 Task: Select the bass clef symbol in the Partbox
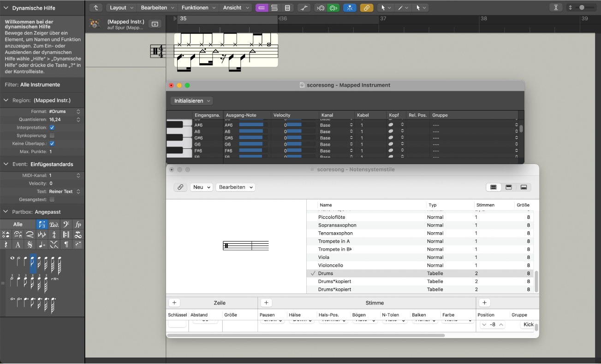[x=66, y=225]
